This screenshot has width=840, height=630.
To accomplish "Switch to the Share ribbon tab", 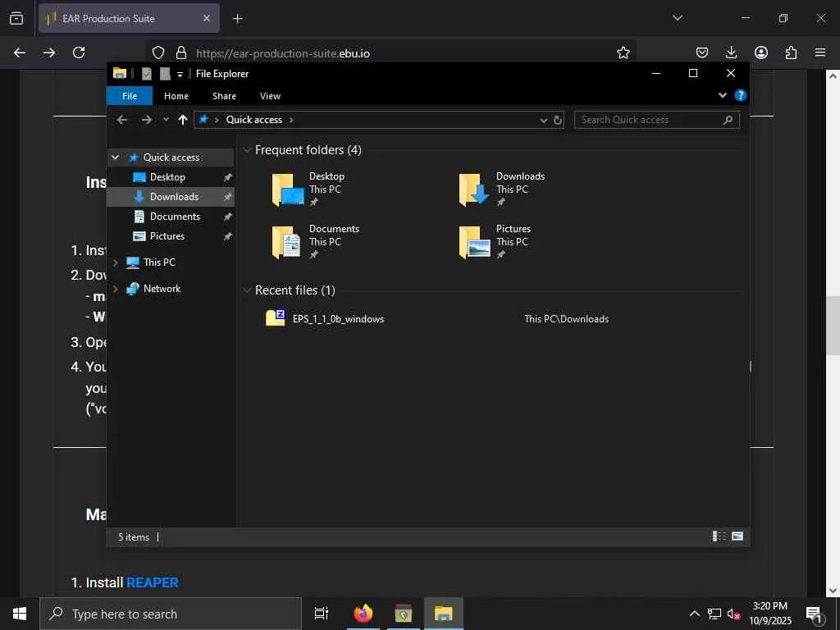I will 224,96.
